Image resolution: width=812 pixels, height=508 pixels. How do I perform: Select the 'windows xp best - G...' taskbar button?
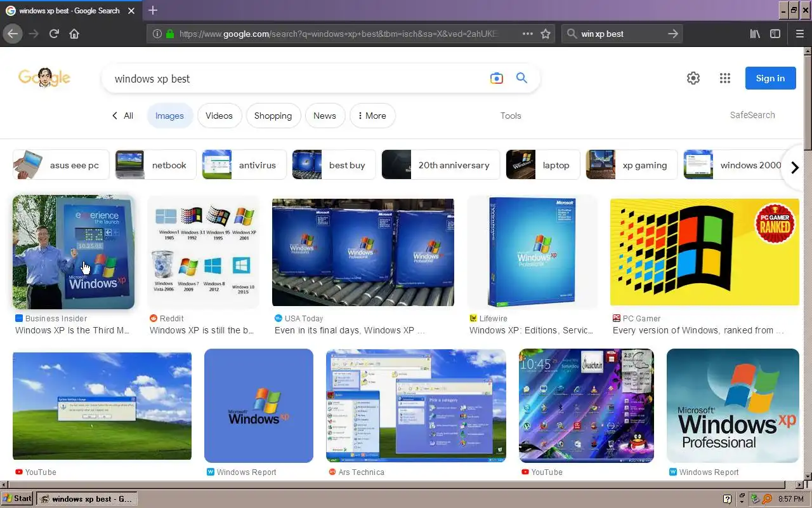pos(86,498)
